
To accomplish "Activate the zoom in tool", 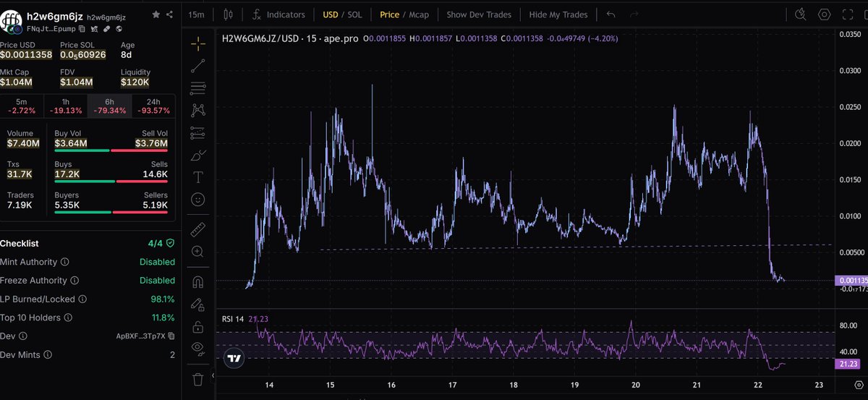I will pyautogui.click(x=197, y=252).
